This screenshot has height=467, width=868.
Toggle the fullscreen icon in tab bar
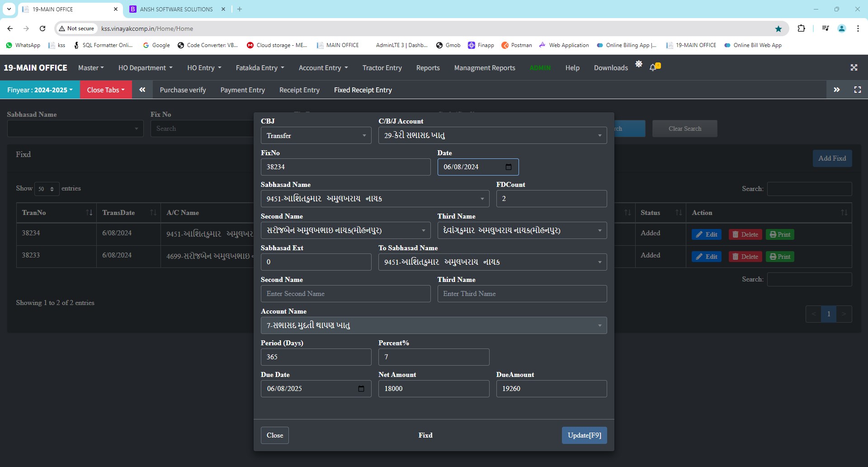point(857,90)
